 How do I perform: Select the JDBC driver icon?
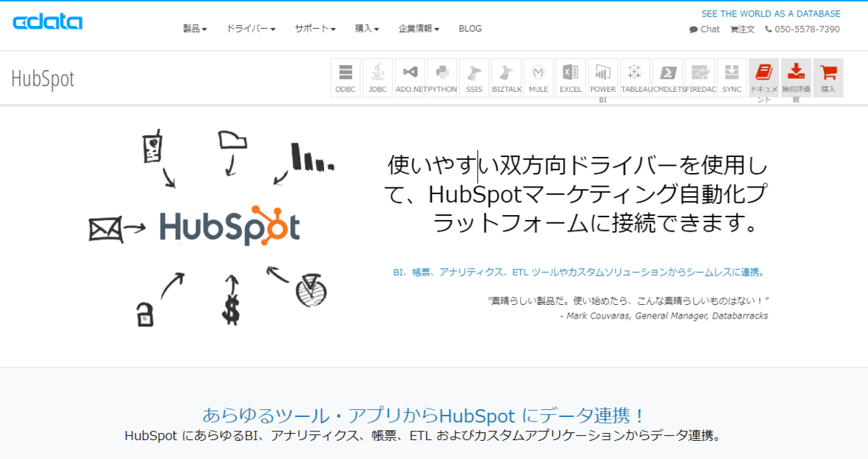(378, 77)
